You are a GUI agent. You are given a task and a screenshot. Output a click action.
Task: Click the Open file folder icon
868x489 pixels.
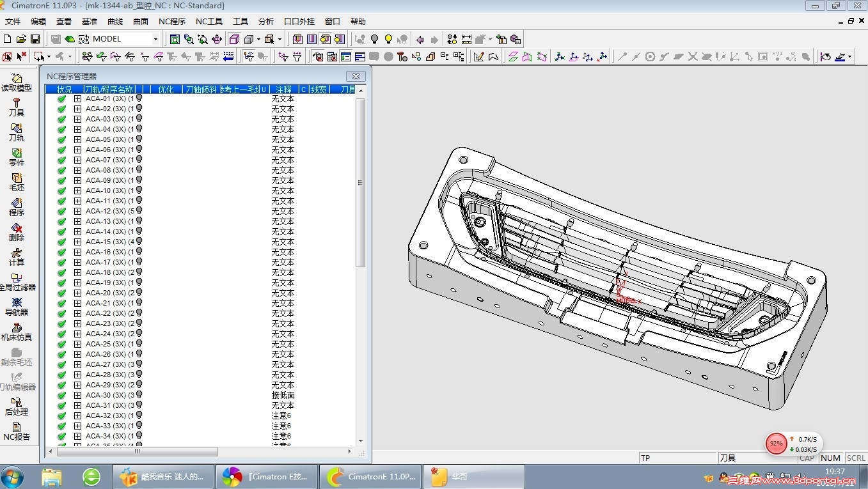point(21,39)
